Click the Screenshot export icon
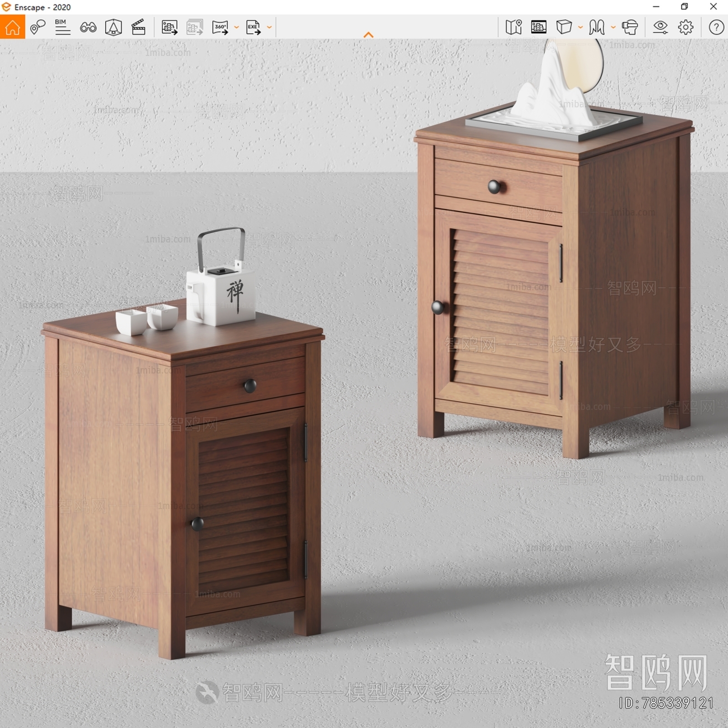This screenshot has width=728, height=728. 170,27
